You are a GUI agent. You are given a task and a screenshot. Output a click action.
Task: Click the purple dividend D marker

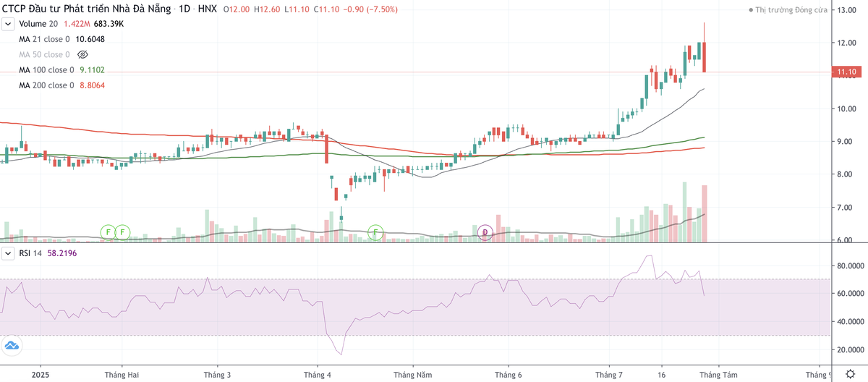coord(486,232)
